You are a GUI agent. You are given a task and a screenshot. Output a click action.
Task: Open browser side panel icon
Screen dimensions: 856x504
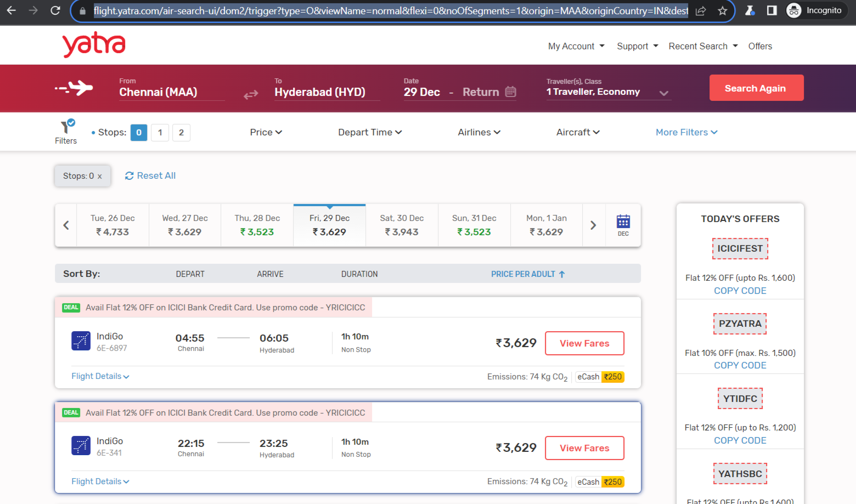771,10
